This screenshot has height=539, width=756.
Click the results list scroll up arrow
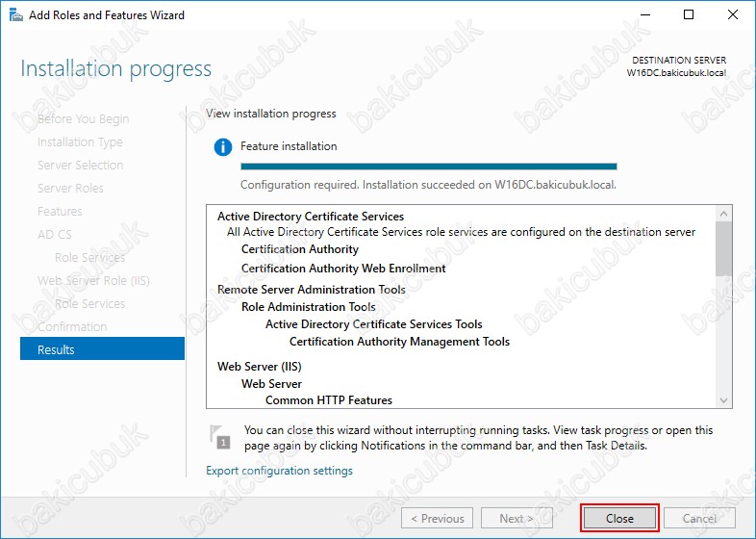723,214
